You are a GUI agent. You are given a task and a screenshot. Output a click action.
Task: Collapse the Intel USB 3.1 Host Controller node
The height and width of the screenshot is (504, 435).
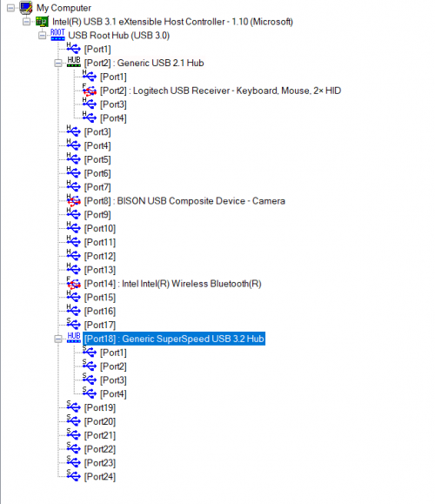(27, 22)
